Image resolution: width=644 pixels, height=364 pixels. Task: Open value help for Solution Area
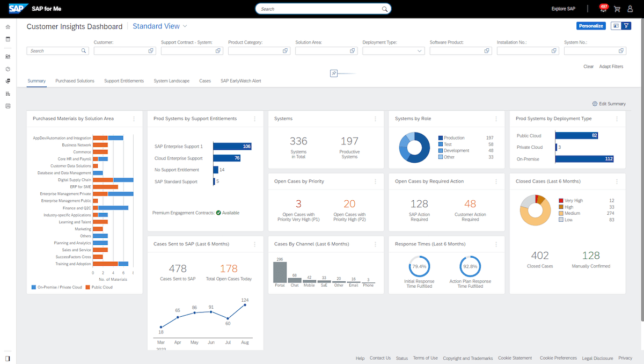pos(353,51)
